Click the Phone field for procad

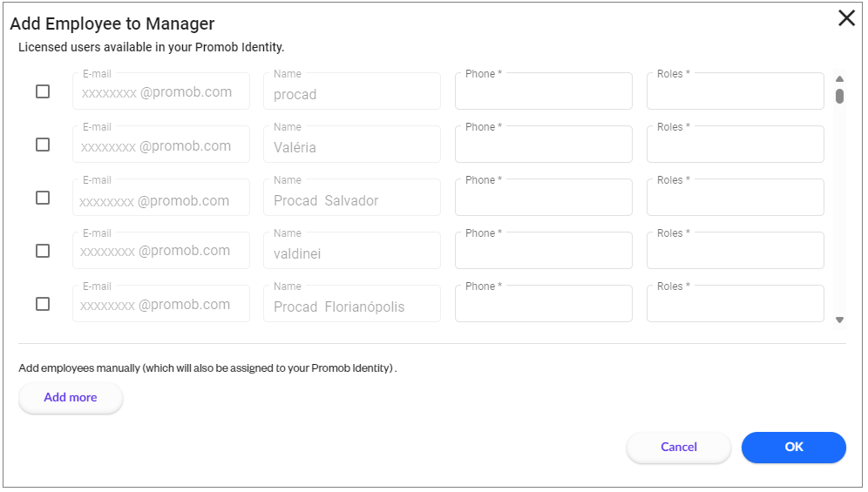pyautogui.click(x=543, y=92)
